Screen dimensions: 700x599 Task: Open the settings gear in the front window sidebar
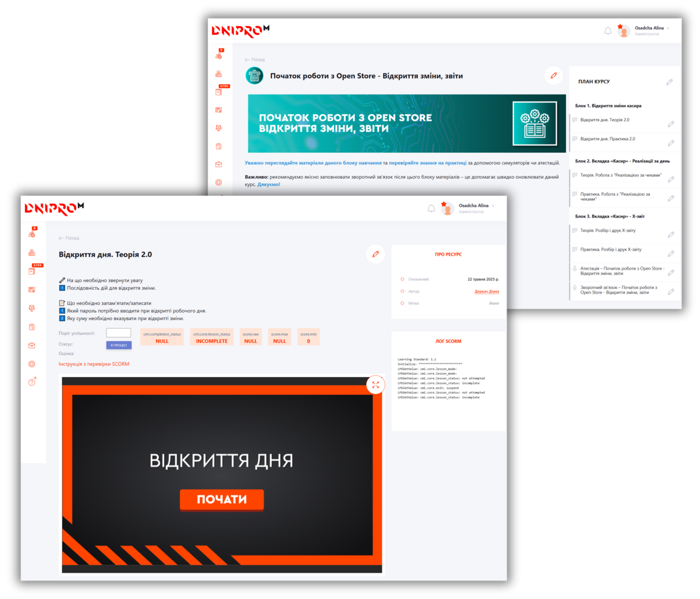point(32,364)
